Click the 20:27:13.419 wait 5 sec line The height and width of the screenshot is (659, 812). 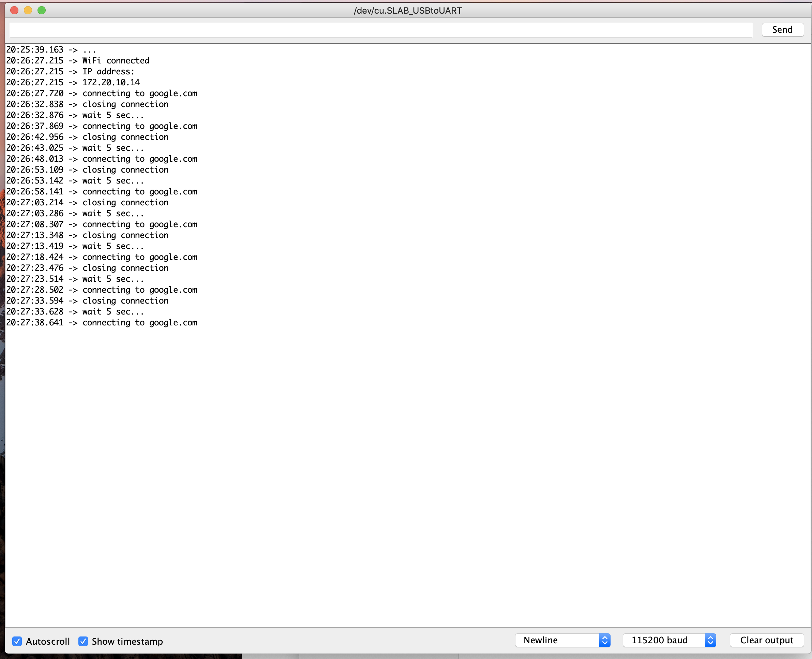(x=75, y=246)
